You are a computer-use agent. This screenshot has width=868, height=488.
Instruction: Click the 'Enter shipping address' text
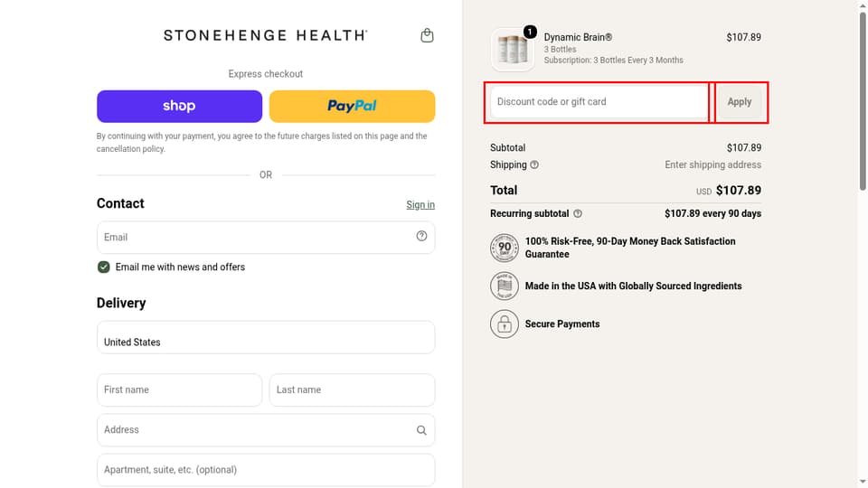712,164
